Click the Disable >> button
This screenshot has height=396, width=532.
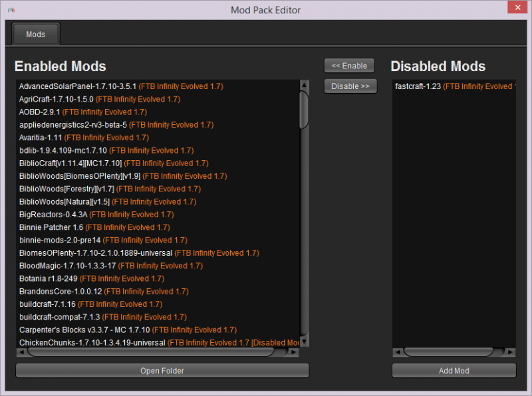click(350, 86)
